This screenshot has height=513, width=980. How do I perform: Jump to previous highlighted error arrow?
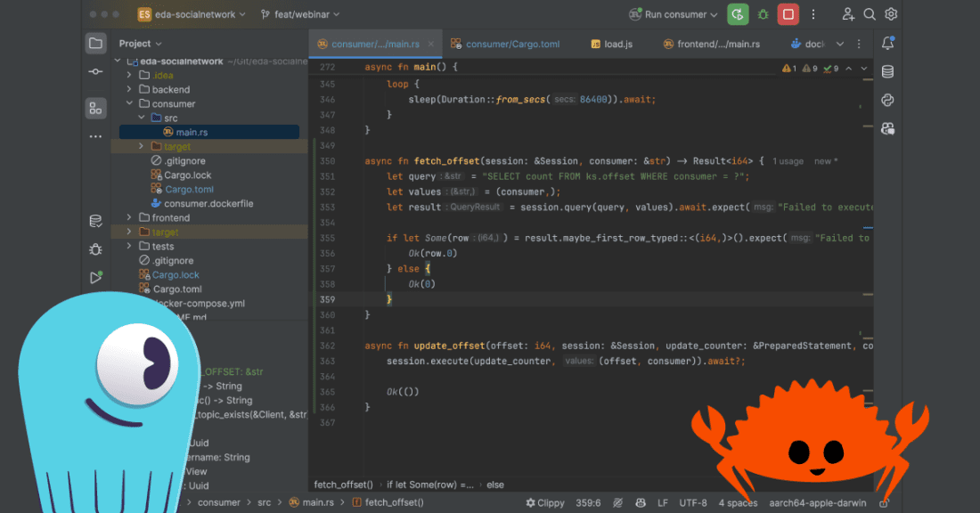pos(848,68)
